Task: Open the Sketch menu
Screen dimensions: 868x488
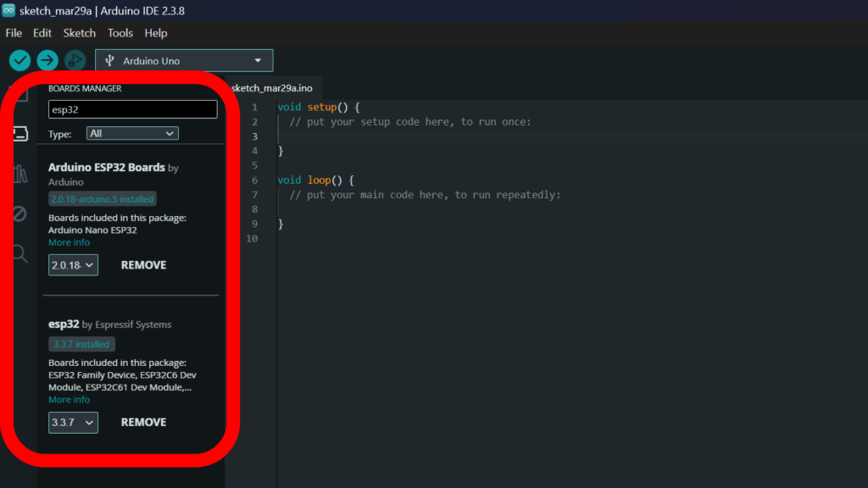Action: [80, 33]
